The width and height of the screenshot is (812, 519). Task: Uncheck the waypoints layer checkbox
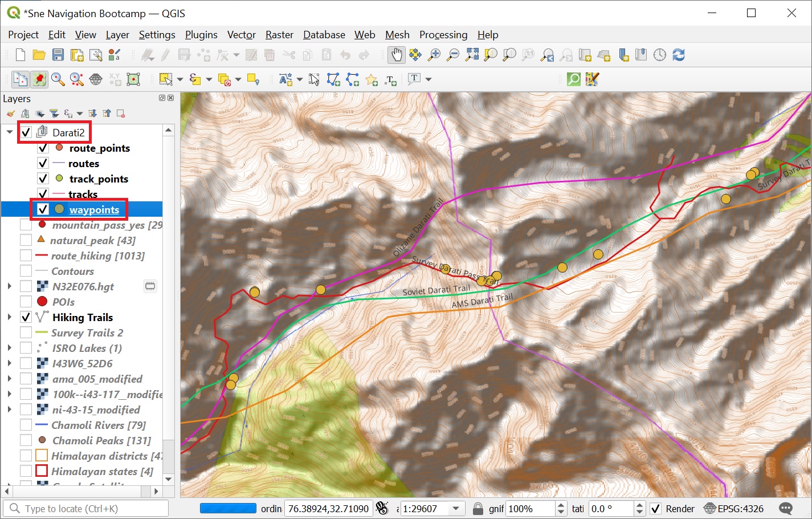(43, 209)
